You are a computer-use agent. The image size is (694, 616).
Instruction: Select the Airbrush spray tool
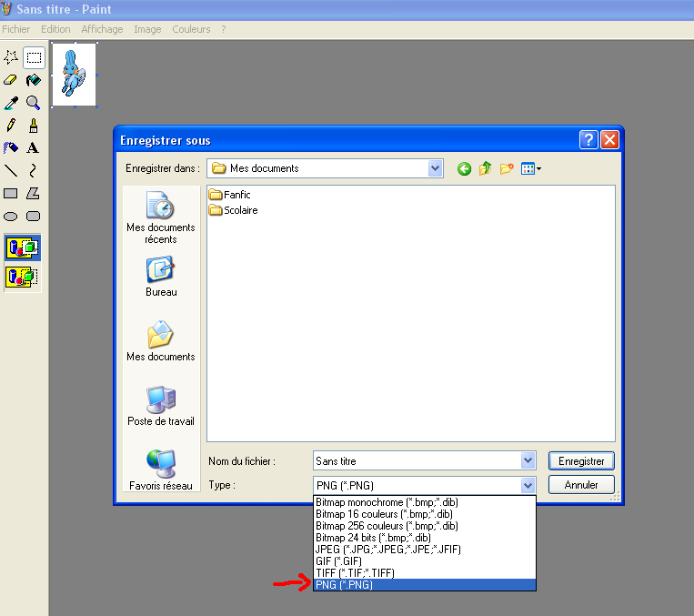[11, 147]
